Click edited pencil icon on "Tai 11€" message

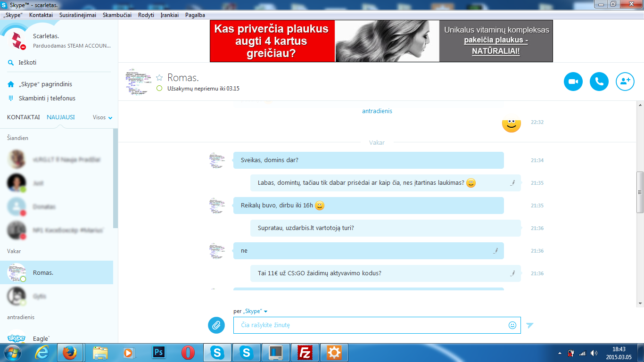(512, 273)
